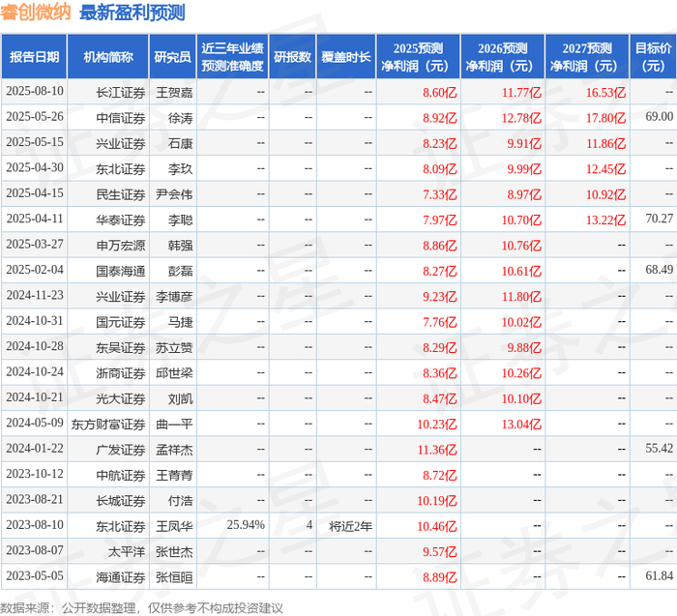Image resolution: width=677 pixels, height=616 pixels.
Task: Select researcher 尹会伟
Action: (174, 194)
